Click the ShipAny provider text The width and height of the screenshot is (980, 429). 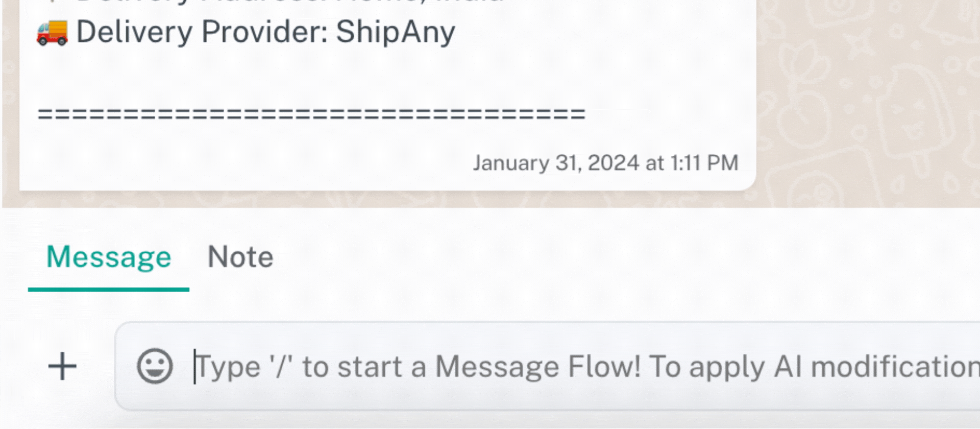click(396, 32)
